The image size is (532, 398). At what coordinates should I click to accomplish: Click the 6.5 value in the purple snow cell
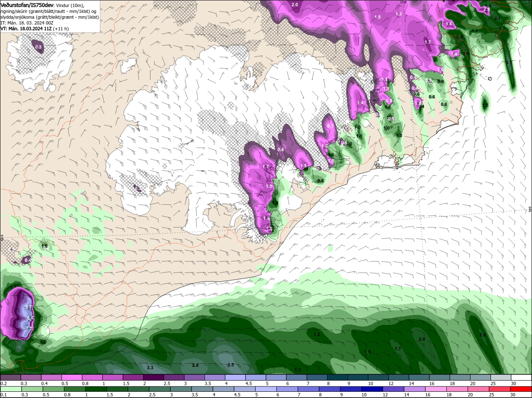30,318
